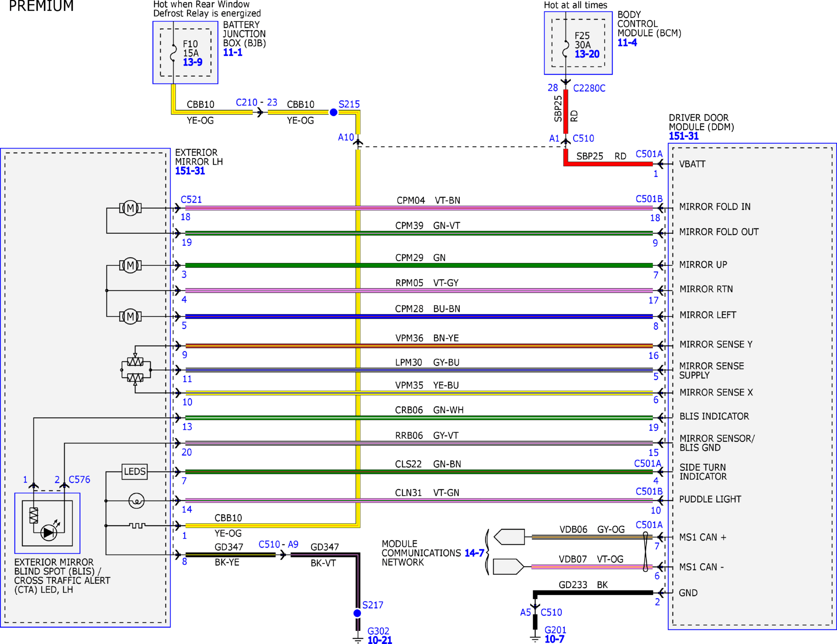Click C501A label next to VBATT

[649, 154]
